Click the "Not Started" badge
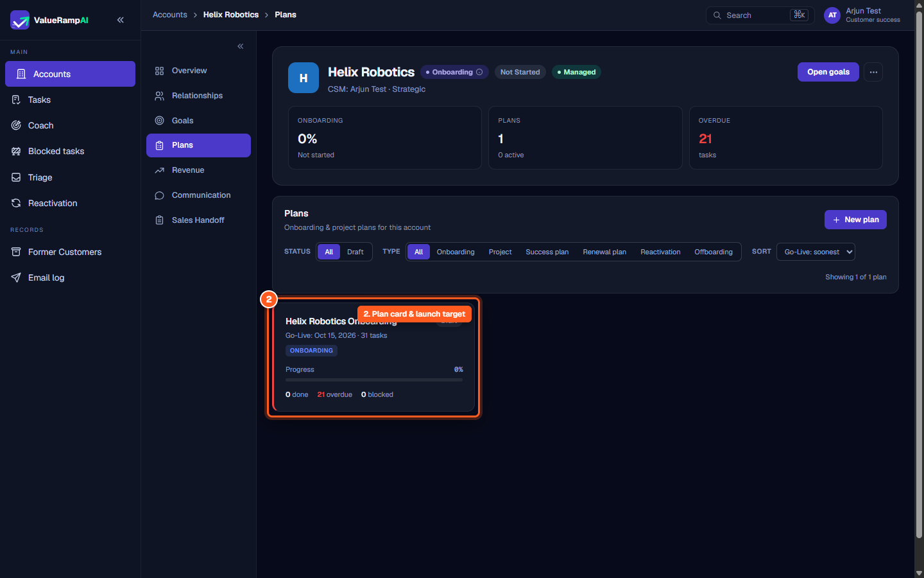924x578 pixels. [520, 72]
